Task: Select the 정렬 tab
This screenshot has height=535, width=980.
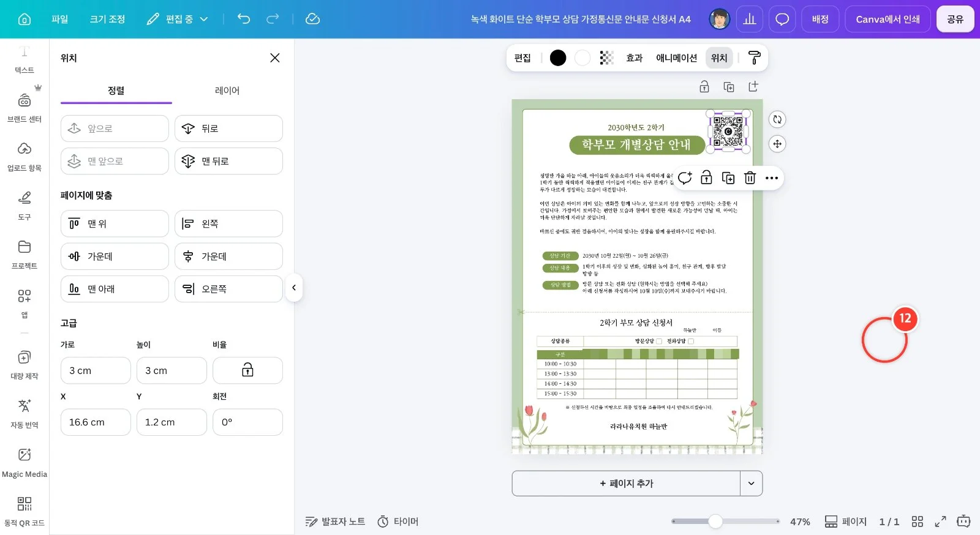Action: tap(116, 91)
